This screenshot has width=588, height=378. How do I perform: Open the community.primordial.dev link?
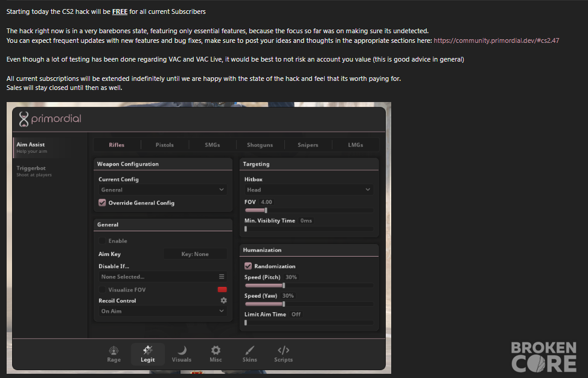(x=496, y=40)
